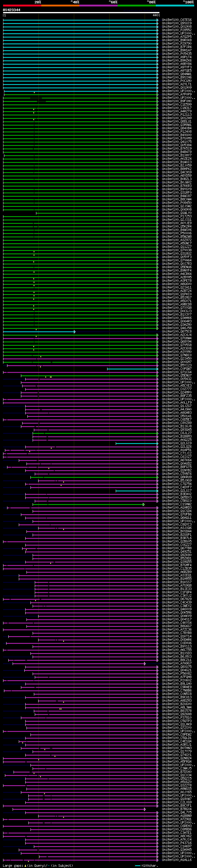The width and height of the screenshot is (197, 868).
Task: Click the green ~80% identity legend segment
Action: click(137, 6)
